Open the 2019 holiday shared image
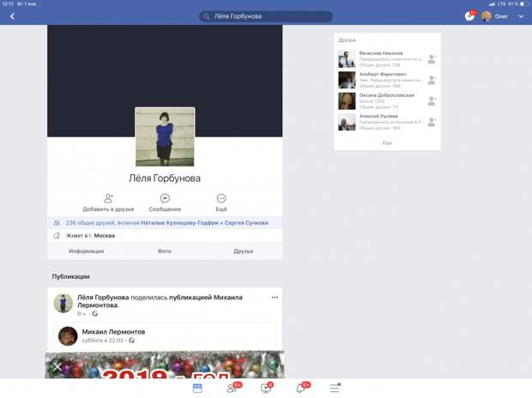The width and height of the screenshot is (532, 398). pyautogui.click(x=165, y=365)
